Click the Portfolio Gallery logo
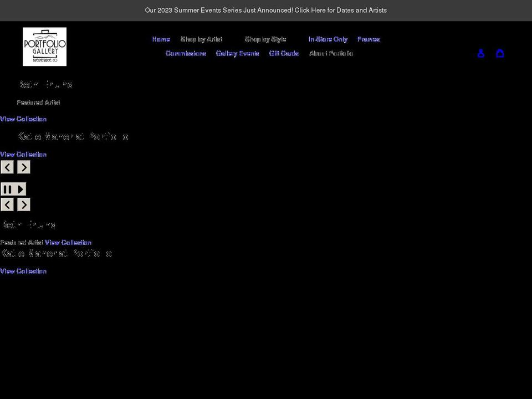The image size is (532, 399). point(44,47)
